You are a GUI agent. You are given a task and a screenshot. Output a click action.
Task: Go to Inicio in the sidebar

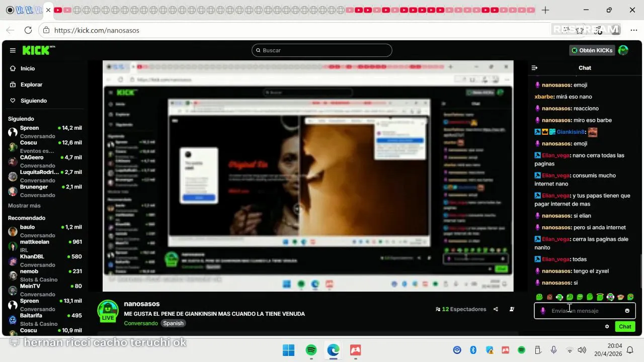coord(22,68)
